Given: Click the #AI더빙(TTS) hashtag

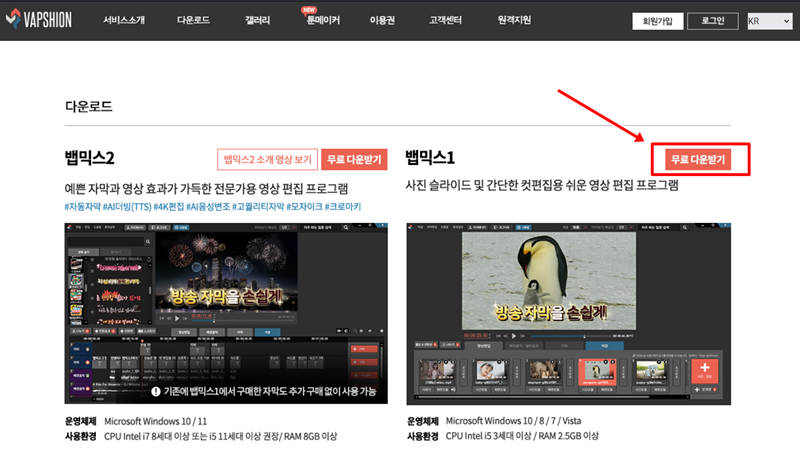Looking at the screenshot, I should coord(127,207).
